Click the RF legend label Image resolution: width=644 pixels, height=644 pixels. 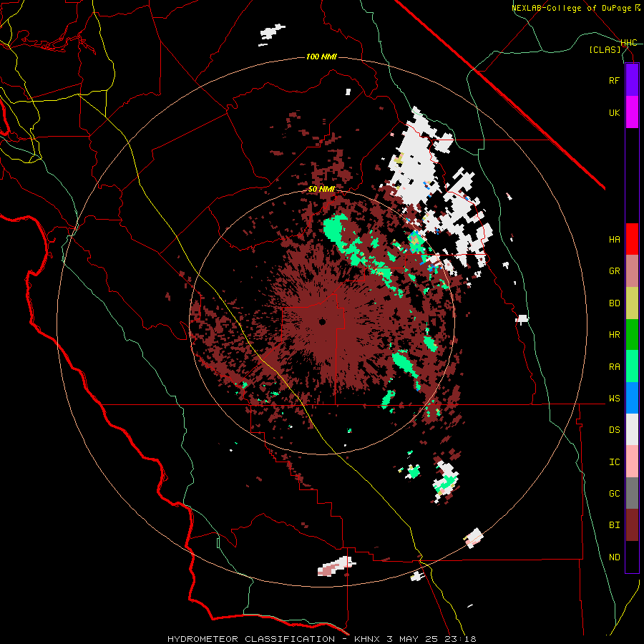click(x=614, y=80)
